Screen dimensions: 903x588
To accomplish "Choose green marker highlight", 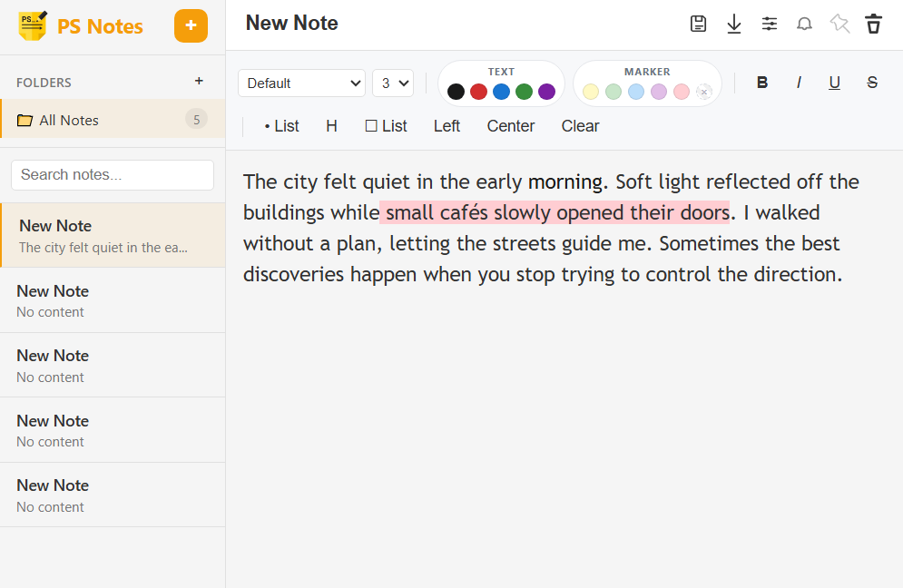I will (613, 92).
